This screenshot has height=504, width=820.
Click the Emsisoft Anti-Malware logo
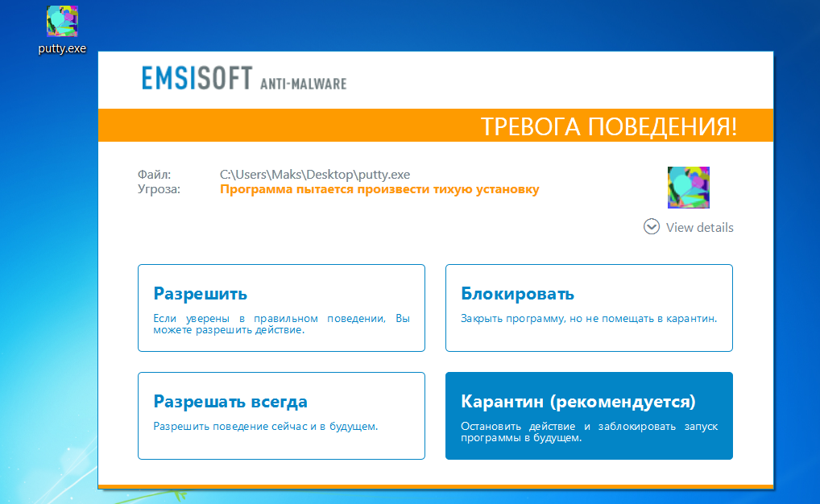pyautogui.click(x=244, y=78)
